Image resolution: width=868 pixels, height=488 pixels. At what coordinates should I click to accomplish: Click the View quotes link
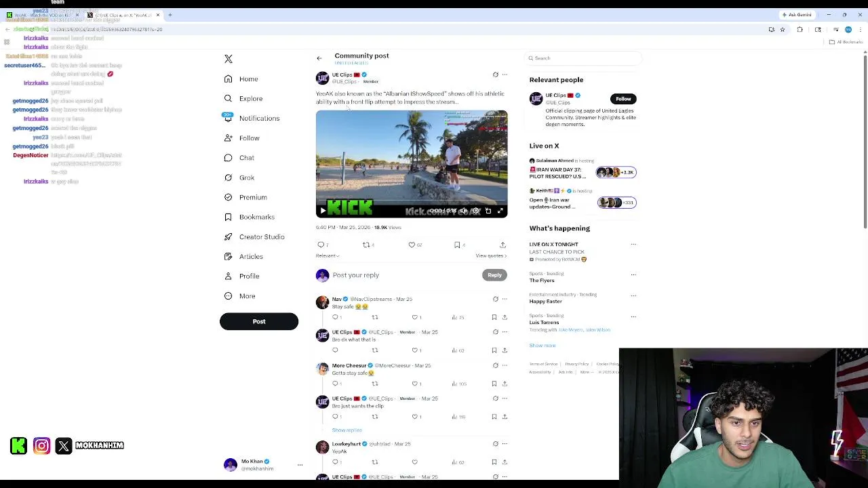pos(491,256)
